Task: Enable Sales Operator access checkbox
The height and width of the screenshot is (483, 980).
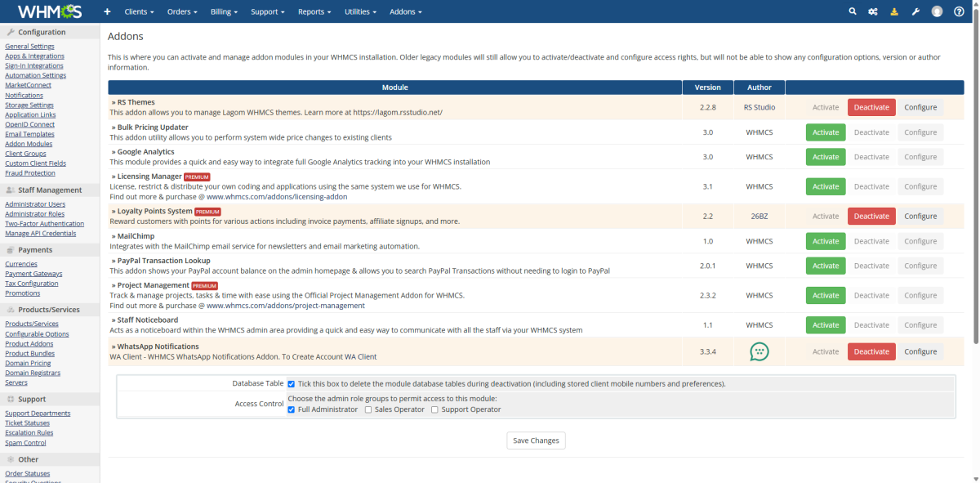Action: point(368,409)
